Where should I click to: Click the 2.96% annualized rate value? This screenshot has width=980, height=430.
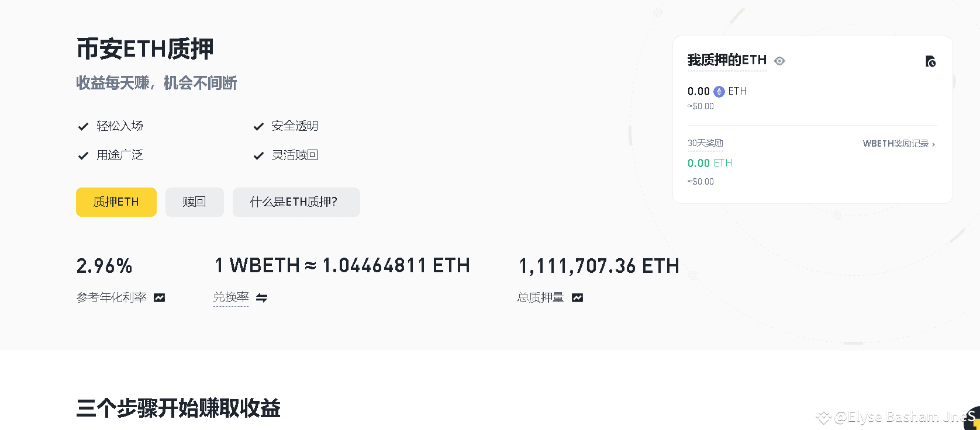pos(104,266)
